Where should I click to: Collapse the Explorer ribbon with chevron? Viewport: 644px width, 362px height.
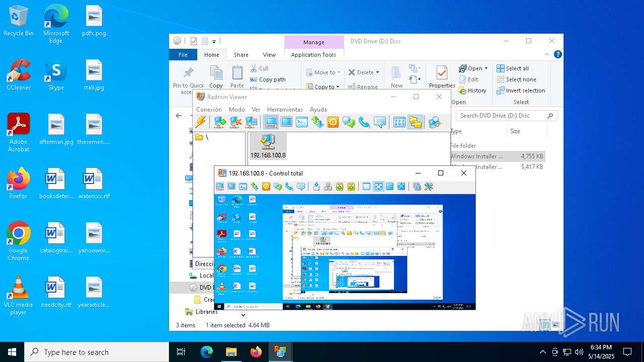(547, 54)
